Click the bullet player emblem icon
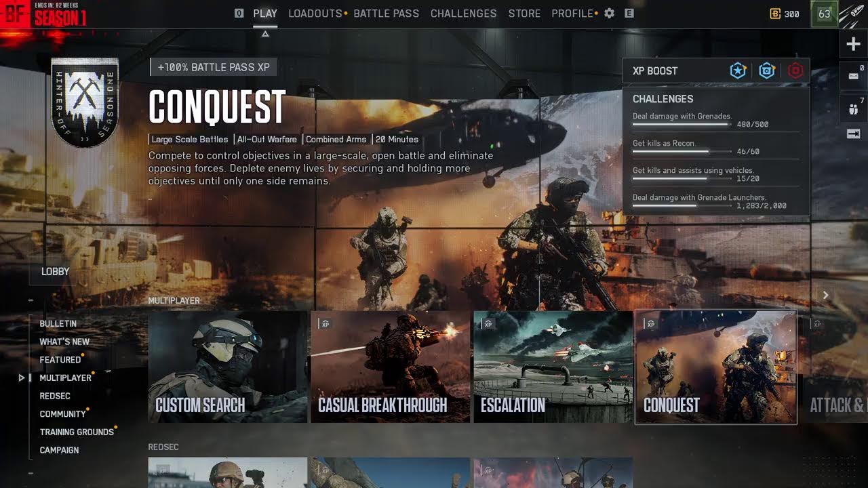 click(x=853, y=14)
